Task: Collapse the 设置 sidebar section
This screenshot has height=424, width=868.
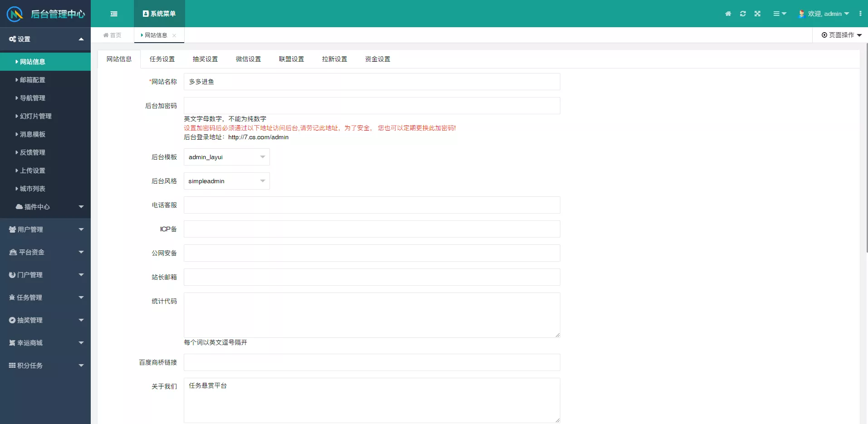Action: point(45,39)
